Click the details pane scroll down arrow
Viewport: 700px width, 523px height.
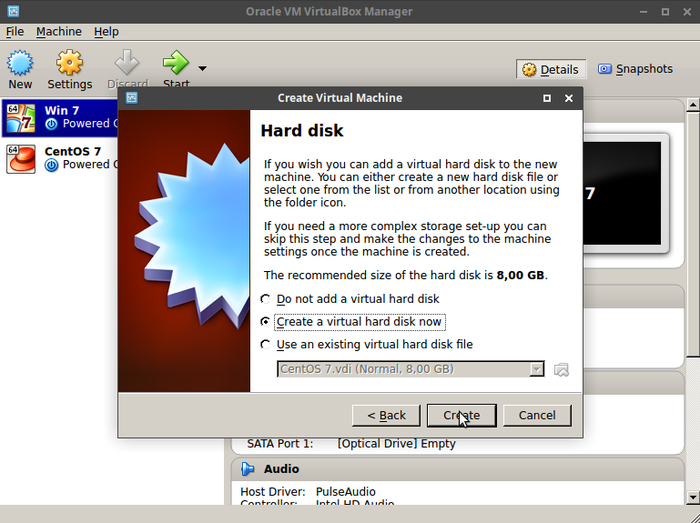(x=693, y=497)
